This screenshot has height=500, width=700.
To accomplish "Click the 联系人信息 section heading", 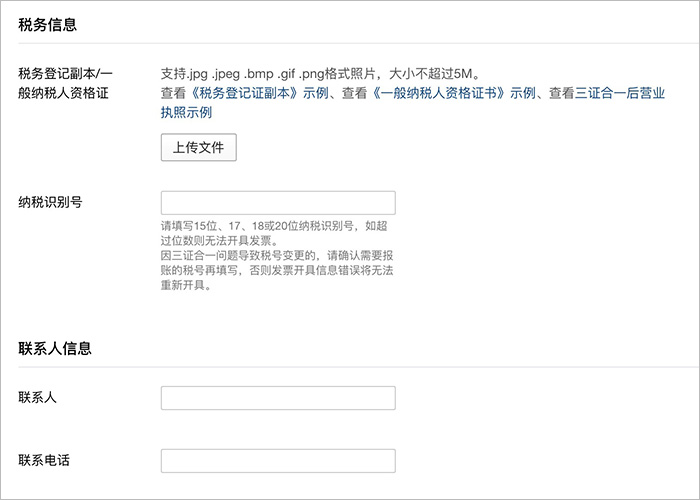I will click(x=55, y=349).
